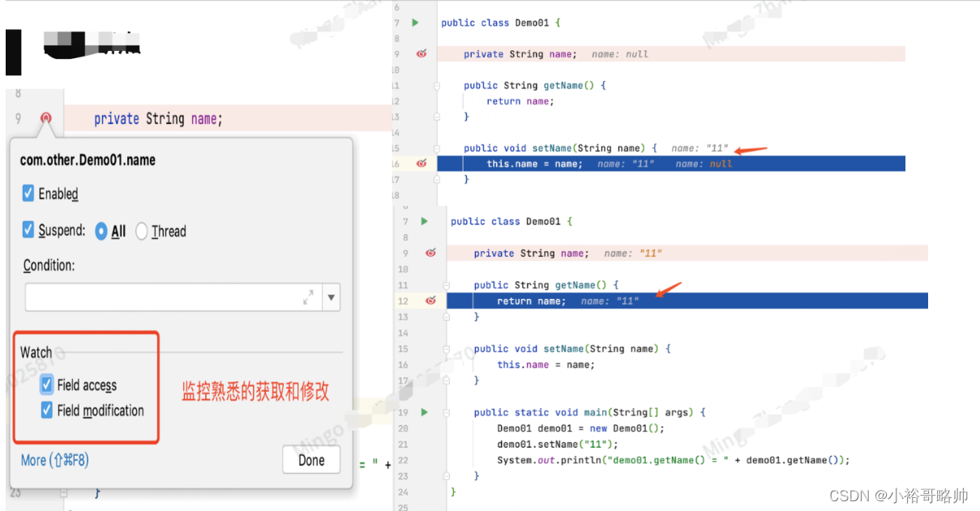980x511 pixels.
Task: Click Demo01 demo01 = new Demo01() line
Action: [580, 428]
